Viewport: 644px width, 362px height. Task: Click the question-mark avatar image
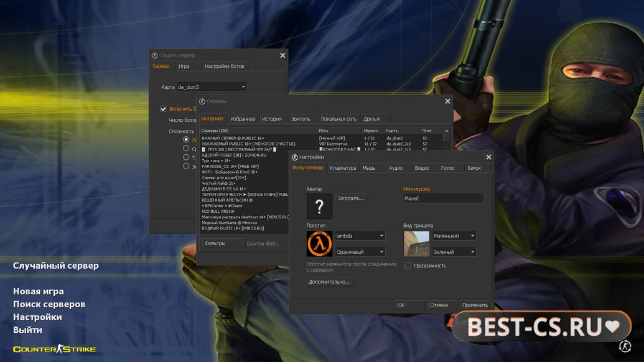point(319,206)
